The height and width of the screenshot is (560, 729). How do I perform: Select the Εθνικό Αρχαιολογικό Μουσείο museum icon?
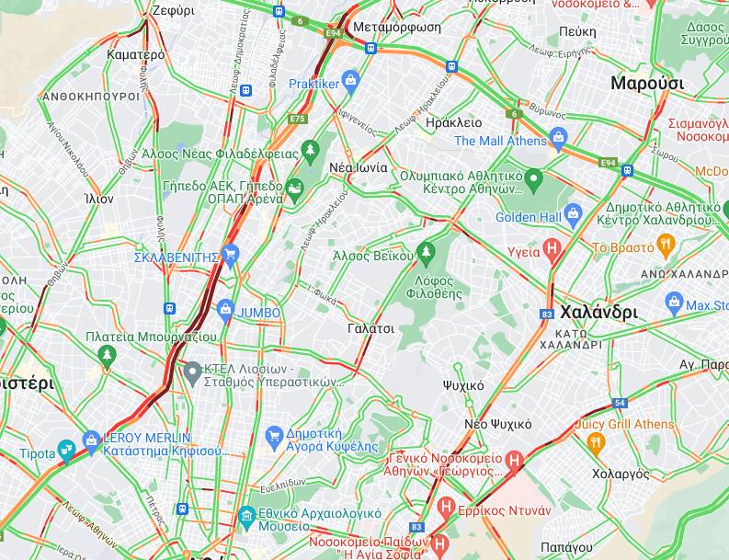tap(246, 517)
